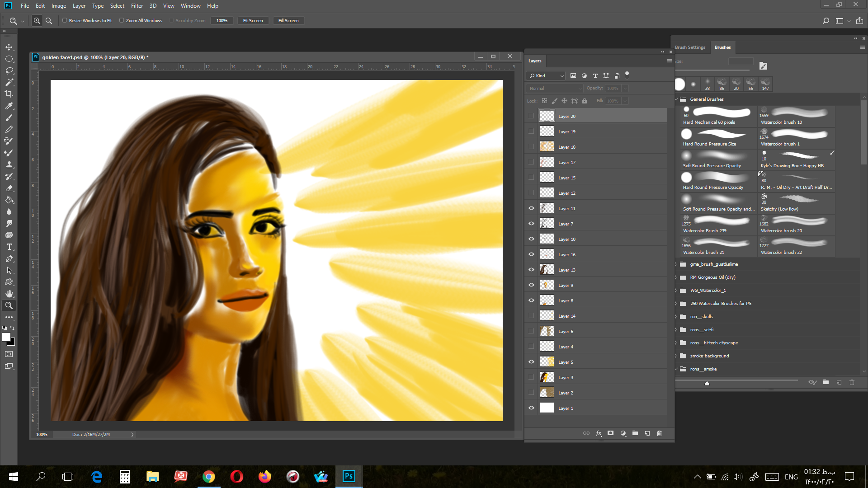The image size is (868, 488).
Task: Select the Move tool
Action: [x=9, y=47]
